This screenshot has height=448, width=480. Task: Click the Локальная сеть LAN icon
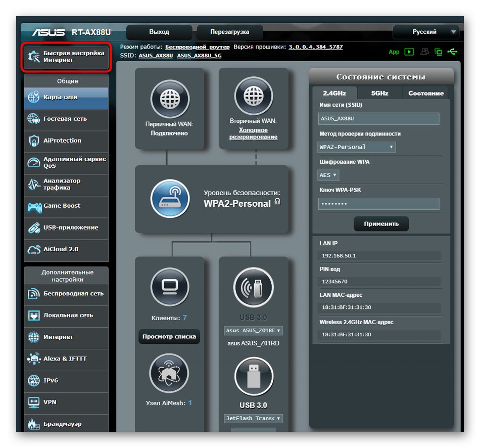34,316
